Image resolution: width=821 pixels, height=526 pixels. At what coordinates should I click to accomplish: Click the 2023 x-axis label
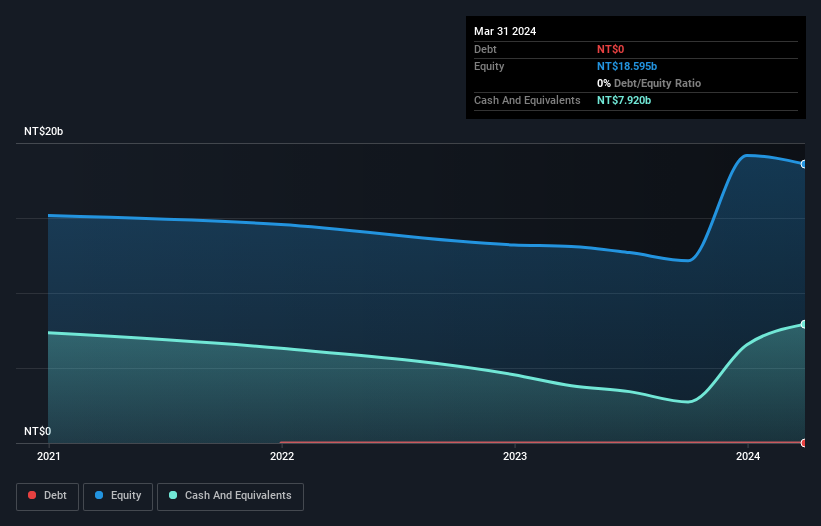(515, 456)
